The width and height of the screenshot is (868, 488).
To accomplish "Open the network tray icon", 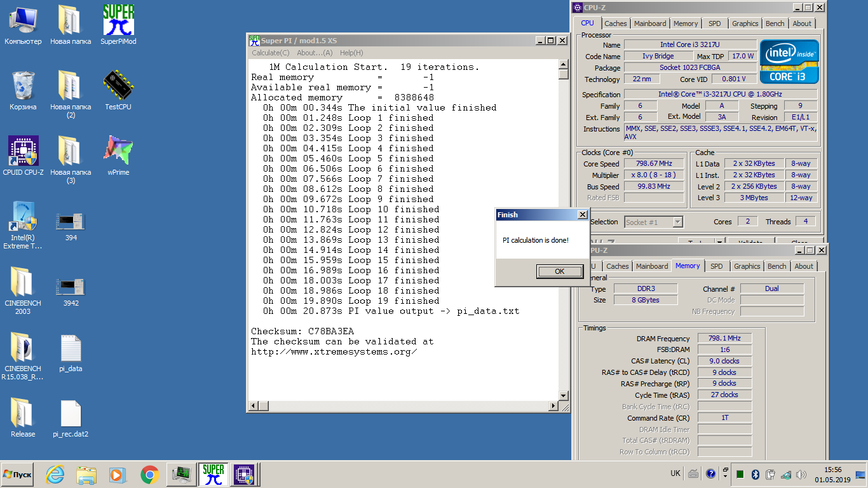I will click(x=786, y=474).
